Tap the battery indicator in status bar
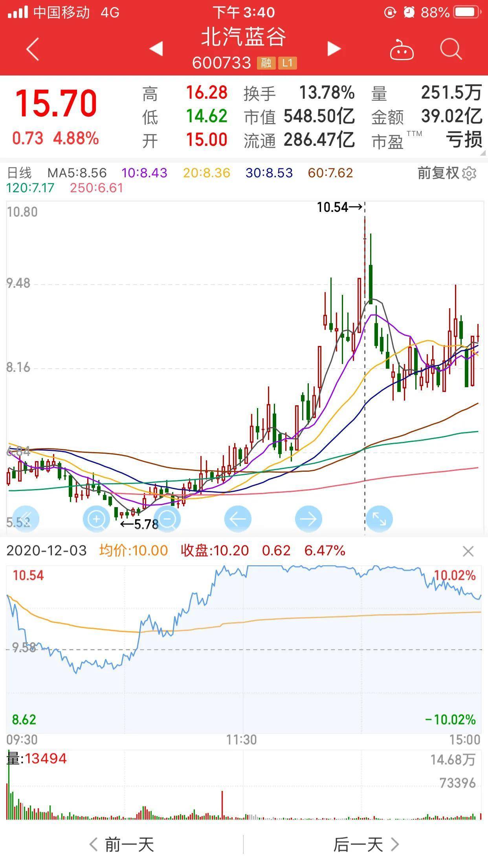The image size is (488, 868). point(467,13)
